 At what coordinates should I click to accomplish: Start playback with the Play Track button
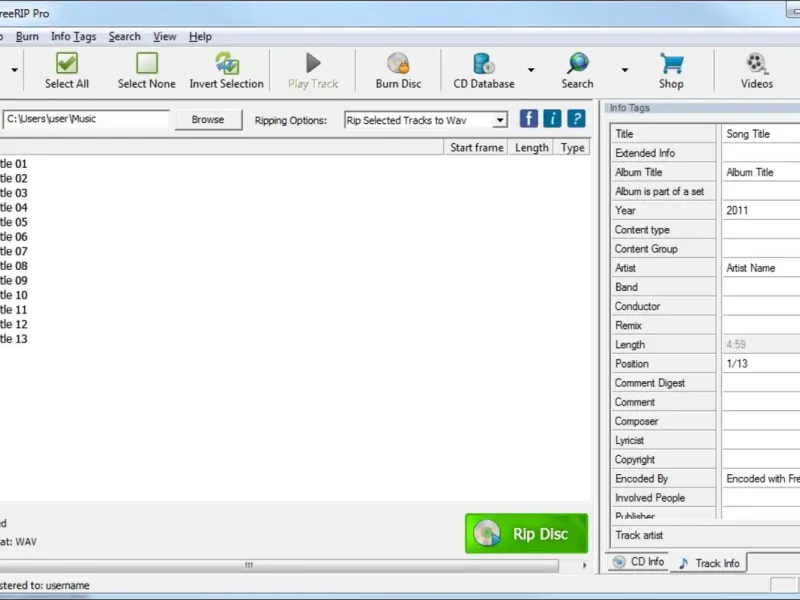313,71
